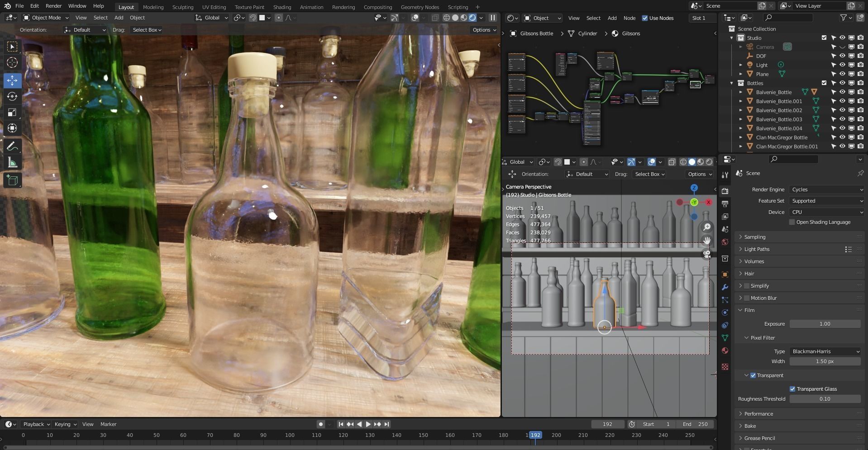Screen dimensions: 868x450
Task: Activate the 3D Cursor tool
Action: click(x=12, y=62)
